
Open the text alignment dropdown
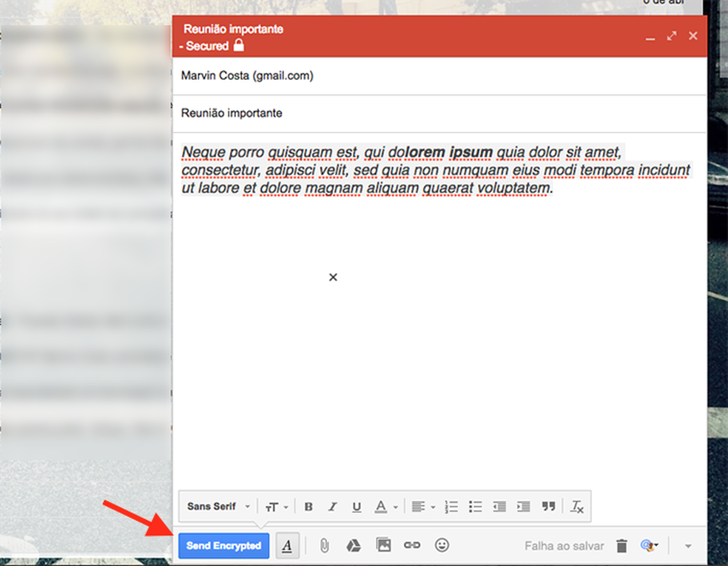point(422,506)
